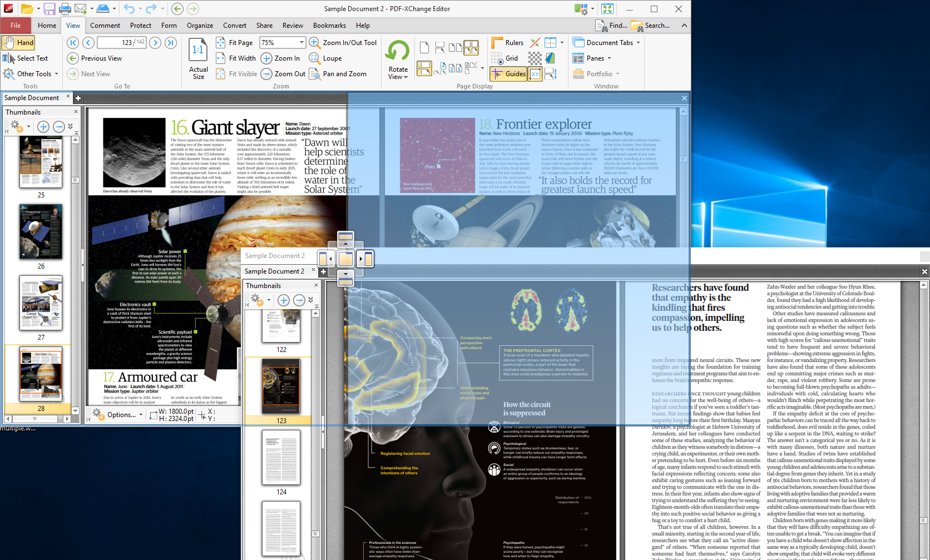Switch to the Organize tab

pos(200,25)
